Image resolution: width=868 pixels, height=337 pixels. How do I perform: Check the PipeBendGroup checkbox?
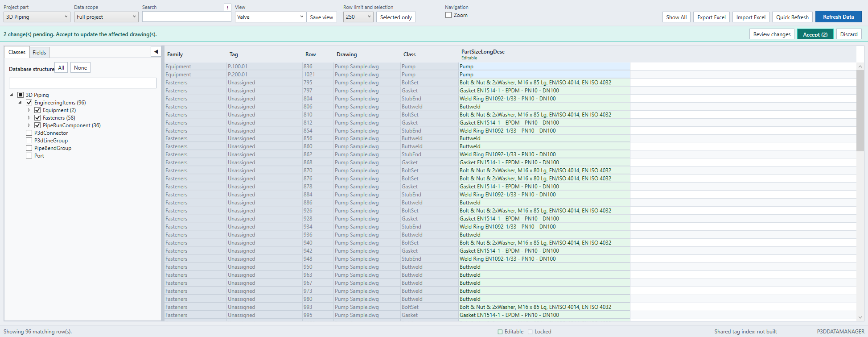pyautogui.click(x=29, y=148)
